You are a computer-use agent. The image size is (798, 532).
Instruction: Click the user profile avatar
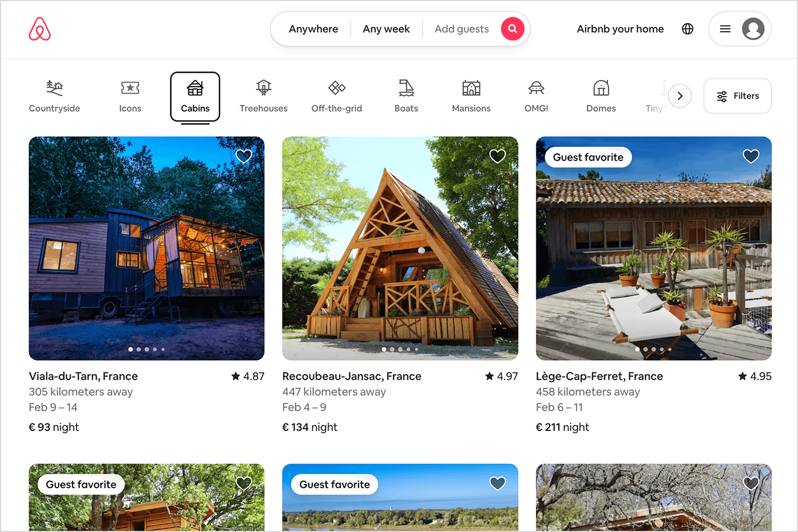point(753,29)
